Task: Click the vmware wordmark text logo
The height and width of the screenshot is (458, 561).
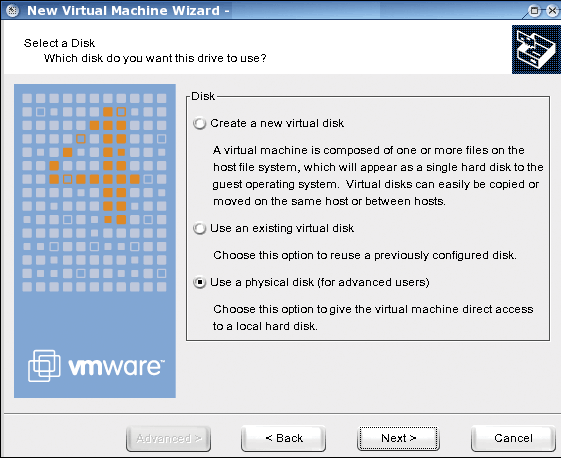Action: coord(116,366)
